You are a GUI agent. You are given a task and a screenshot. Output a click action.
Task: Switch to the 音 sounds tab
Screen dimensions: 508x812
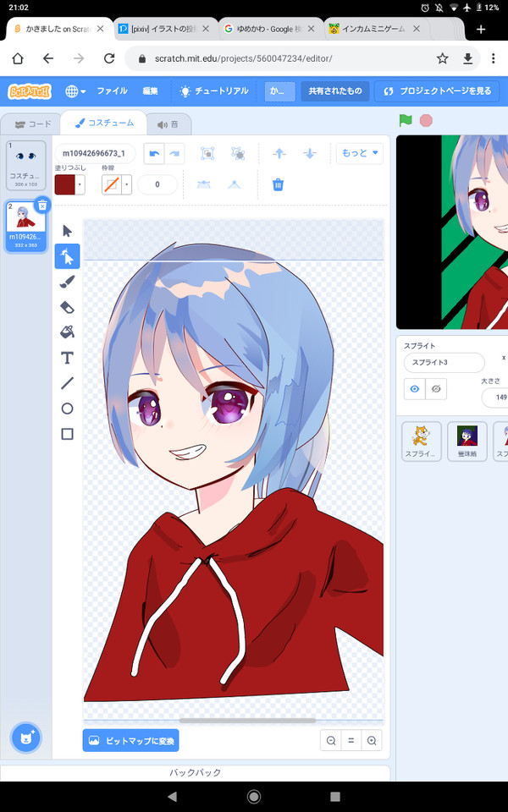coord(168,124)
